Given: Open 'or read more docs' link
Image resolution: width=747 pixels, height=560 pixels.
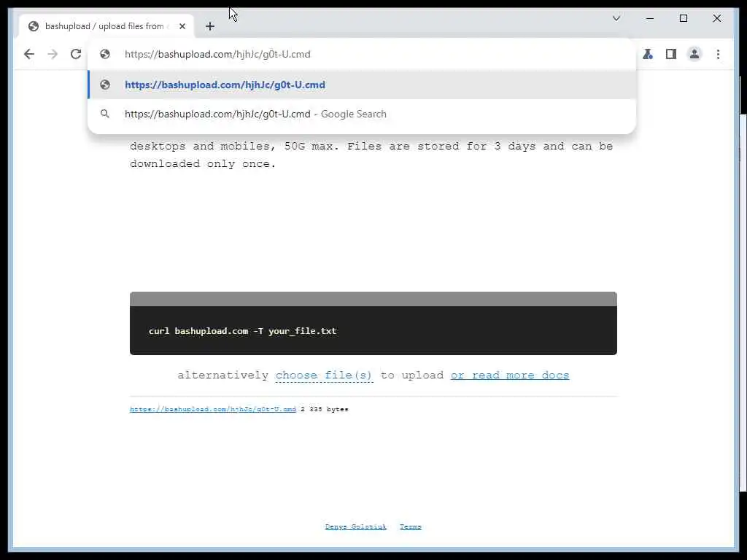Looking at the screenshot, I should (x=510, y=376).
